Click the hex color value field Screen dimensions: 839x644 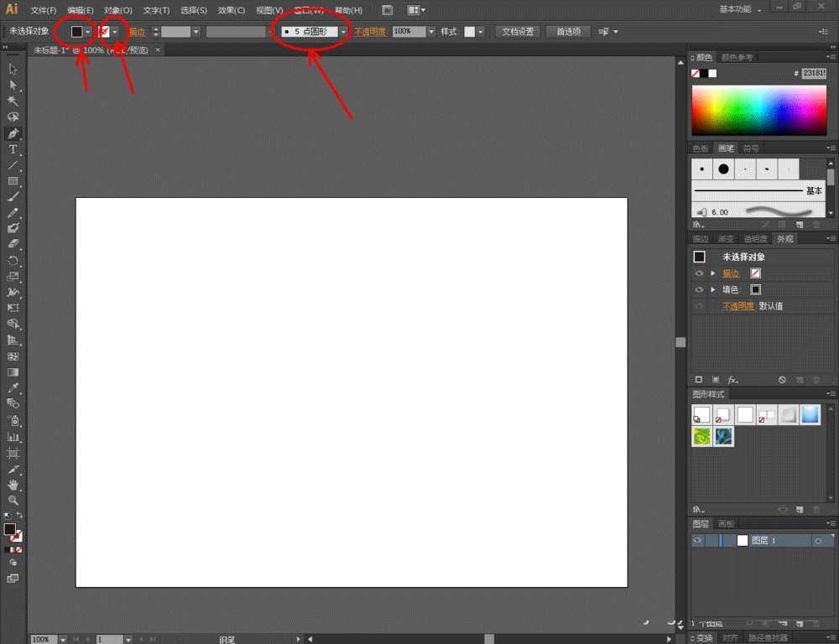813,73
